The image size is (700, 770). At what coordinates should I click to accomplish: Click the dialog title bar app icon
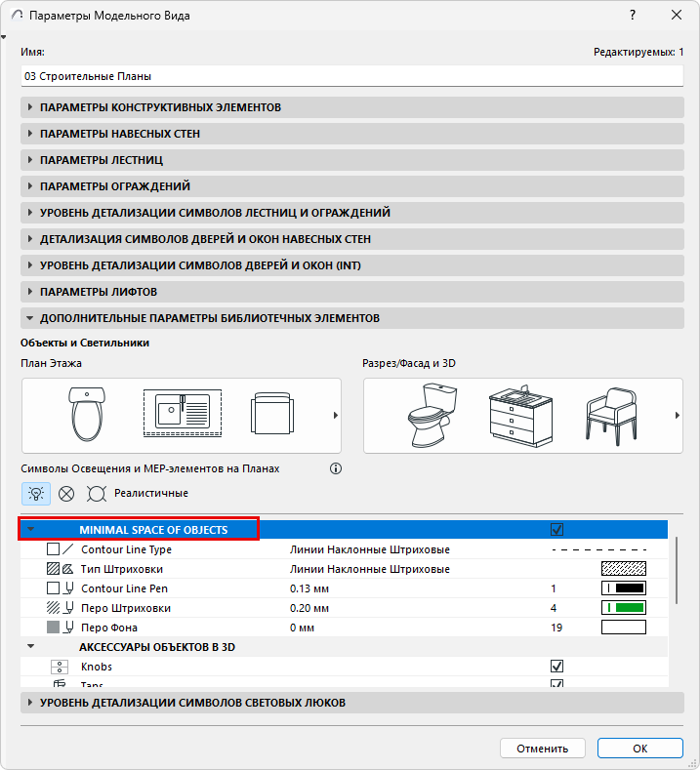tap(17, 16)
